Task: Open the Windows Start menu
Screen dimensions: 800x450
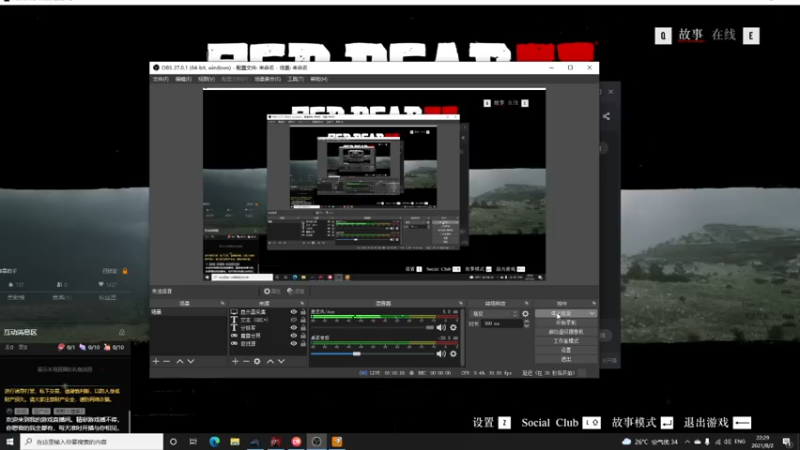Action: tap(9, 442)
